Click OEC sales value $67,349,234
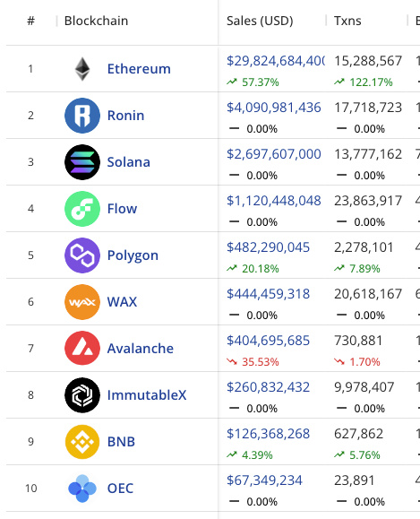The width and height of the screenshot is (420, 519). [x=264, y=480]
